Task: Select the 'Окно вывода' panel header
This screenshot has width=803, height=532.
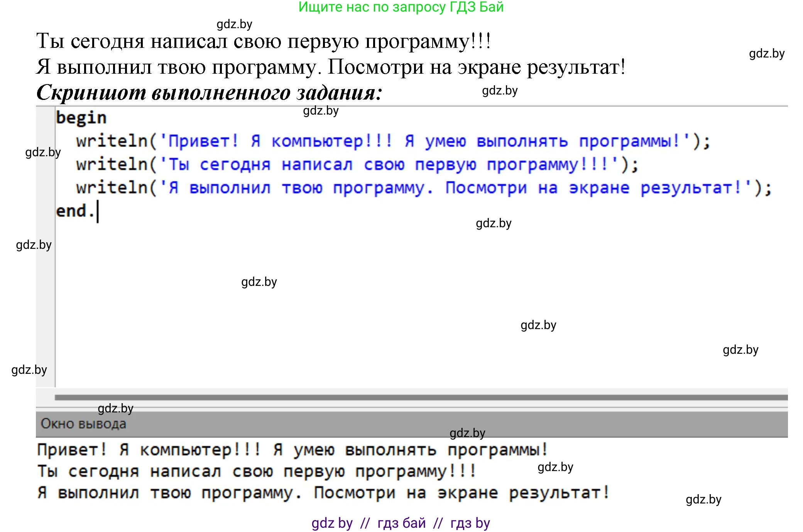Action: (x=83, y=424)
